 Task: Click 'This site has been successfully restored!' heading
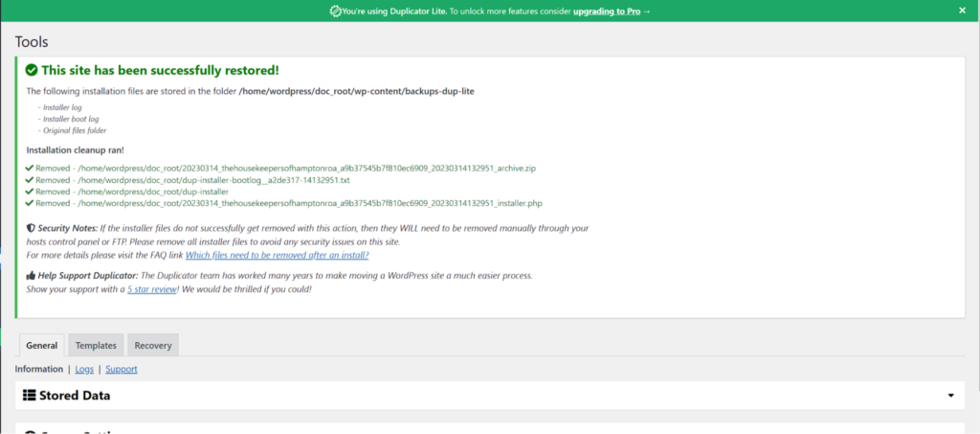(x=160, y=70)
